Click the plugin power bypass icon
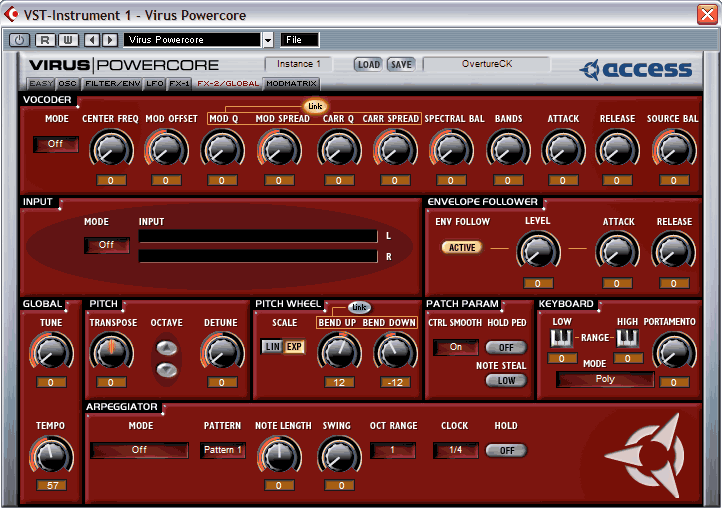The width and height of the screenshot is (722, 508). point(19,40)
